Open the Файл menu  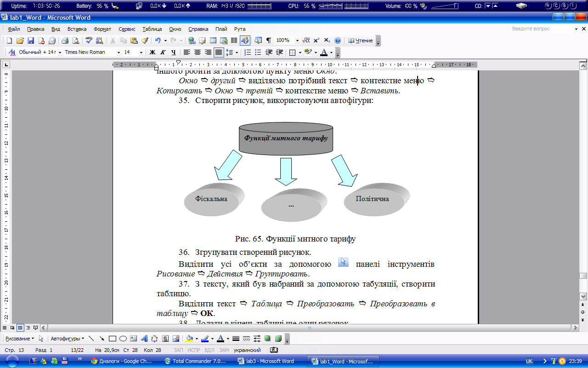14,29
